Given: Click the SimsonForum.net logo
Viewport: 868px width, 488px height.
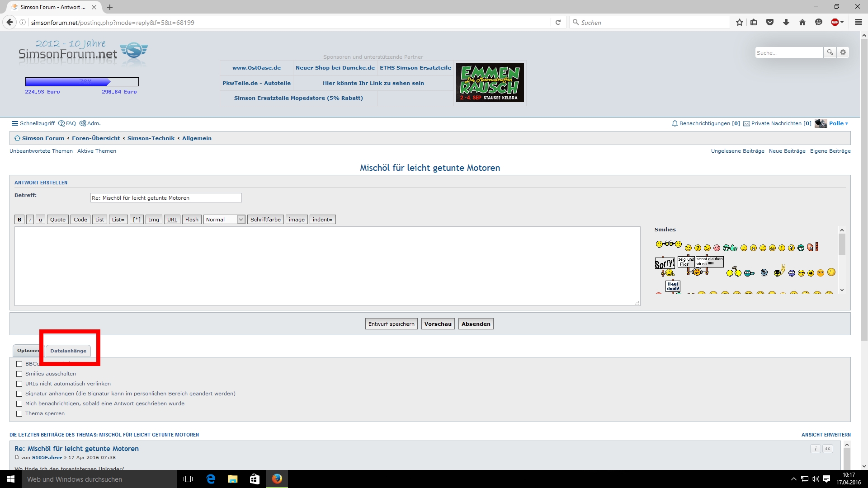Looking at the screenshot, I should click(83, 52).
